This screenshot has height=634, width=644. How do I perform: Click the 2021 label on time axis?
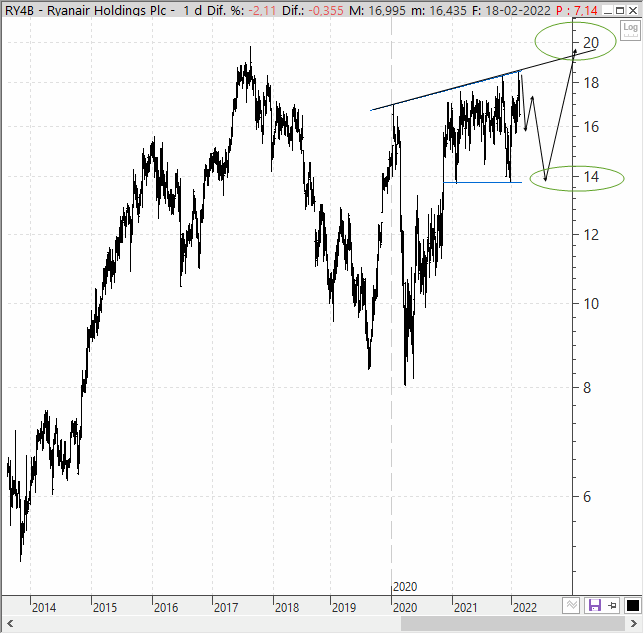pos(465,607)
